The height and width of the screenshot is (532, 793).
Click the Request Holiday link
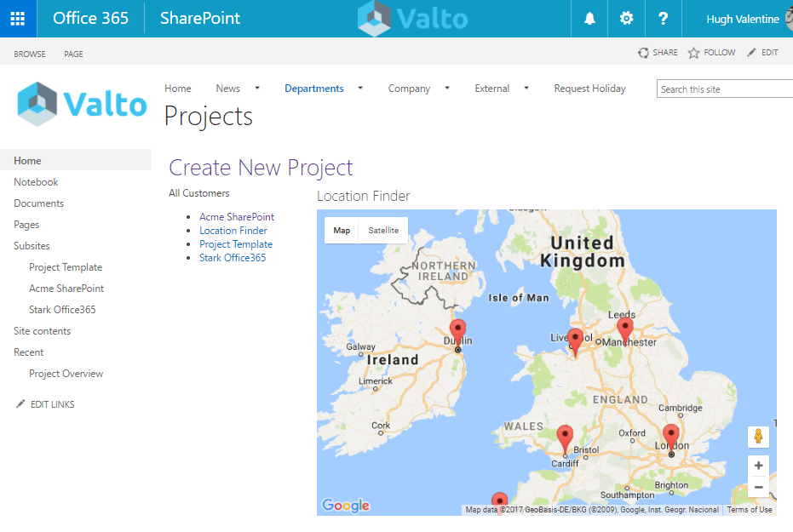[589, 88]
